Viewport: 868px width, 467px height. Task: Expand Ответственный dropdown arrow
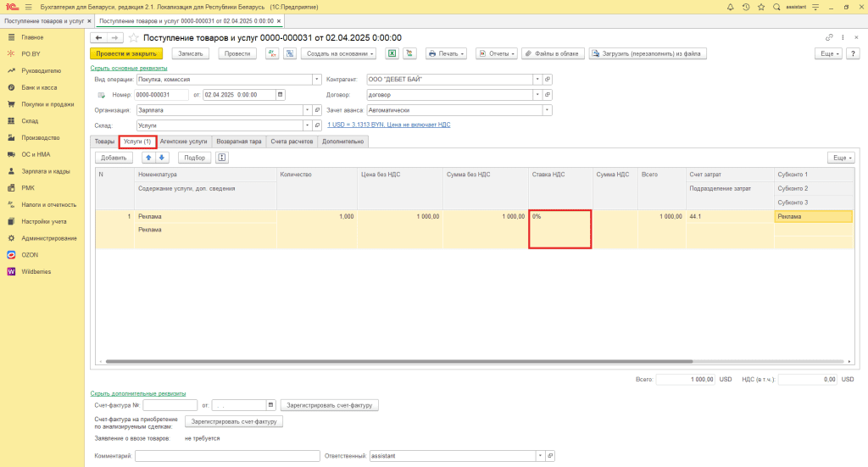[x=540, y=456]
